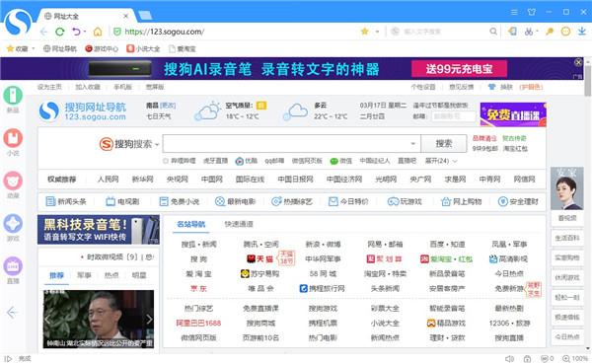Click the yellow key password icon in toolbar
Screen dimensions: 592x364
(550, 32)
